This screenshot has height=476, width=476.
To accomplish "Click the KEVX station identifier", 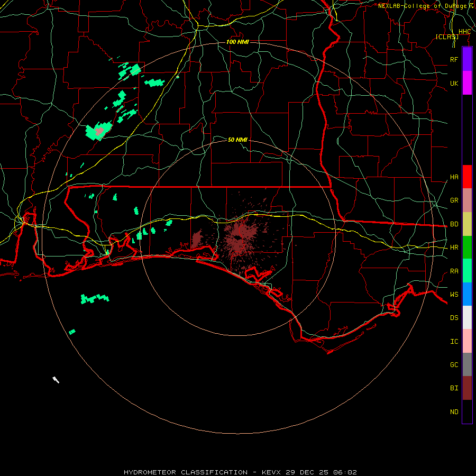I will pos(271,472).
